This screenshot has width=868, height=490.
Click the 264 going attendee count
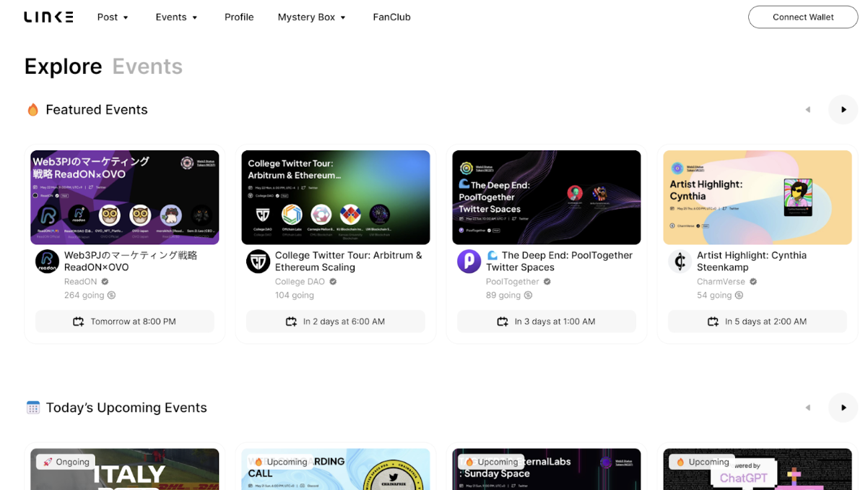[x=84, y=295]
